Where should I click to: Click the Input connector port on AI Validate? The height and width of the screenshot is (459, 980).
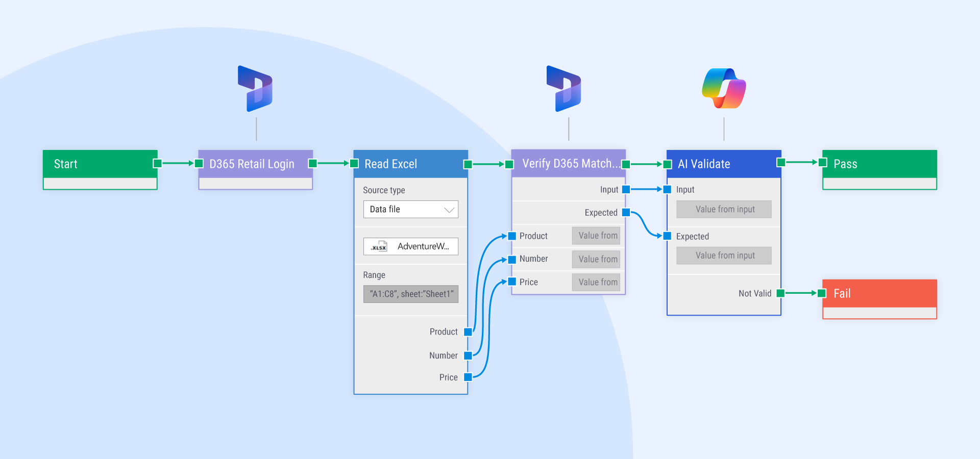[667, 189]
